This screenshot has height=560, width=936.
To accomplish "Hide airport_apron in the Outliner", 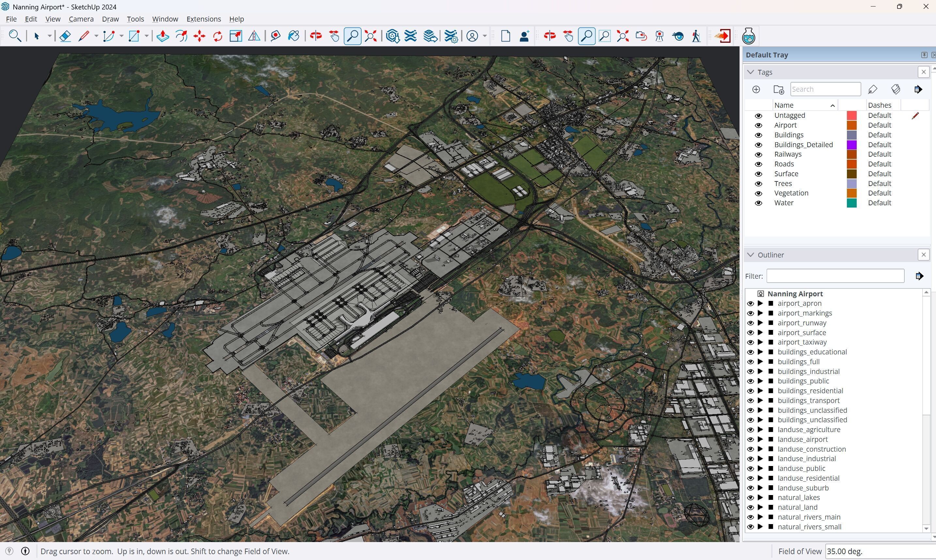I will (750, 303).
